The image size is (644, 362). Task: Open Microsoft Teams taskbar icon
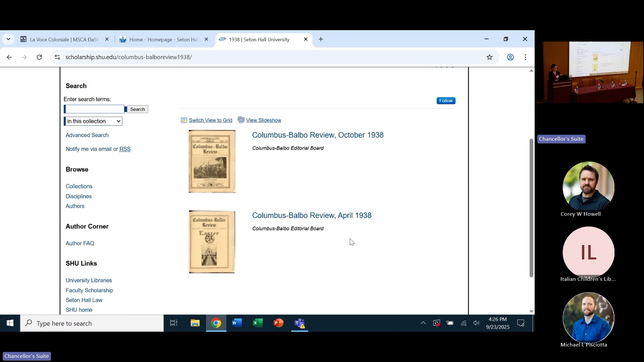pyautogui.click(x=300, y=323)
